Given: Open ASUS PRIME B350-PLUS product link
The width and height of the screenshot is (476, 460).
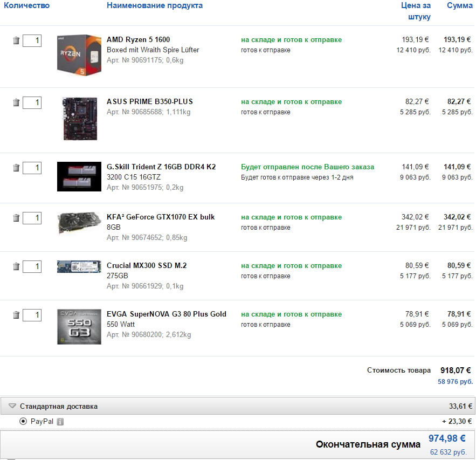Looking at the screenshot, I should tap(150, 101).
